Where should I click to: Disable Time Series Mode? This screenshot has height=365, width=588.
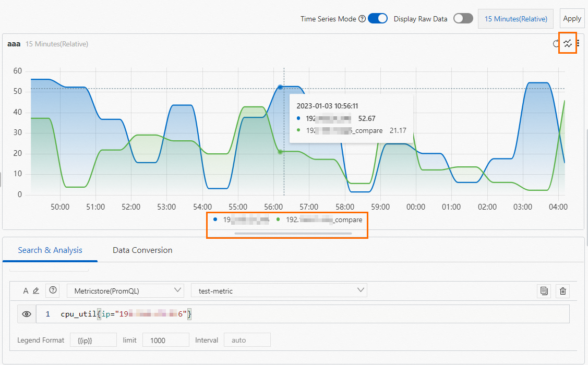378,18
